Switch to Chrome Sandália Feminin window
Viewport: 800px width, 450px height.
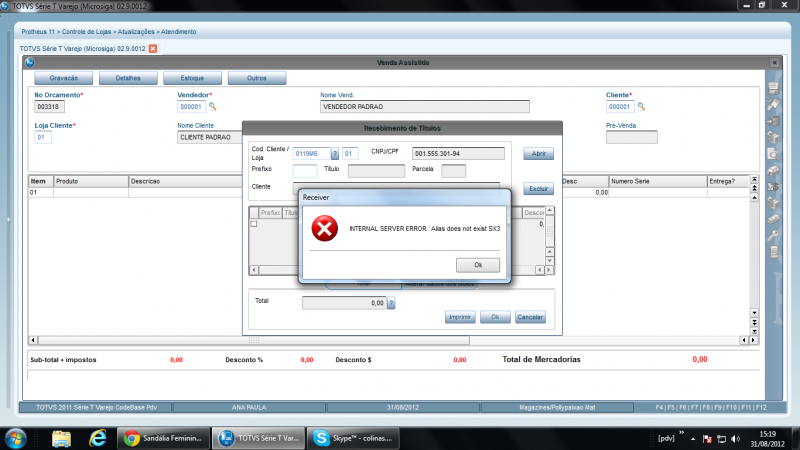point(163,438)
